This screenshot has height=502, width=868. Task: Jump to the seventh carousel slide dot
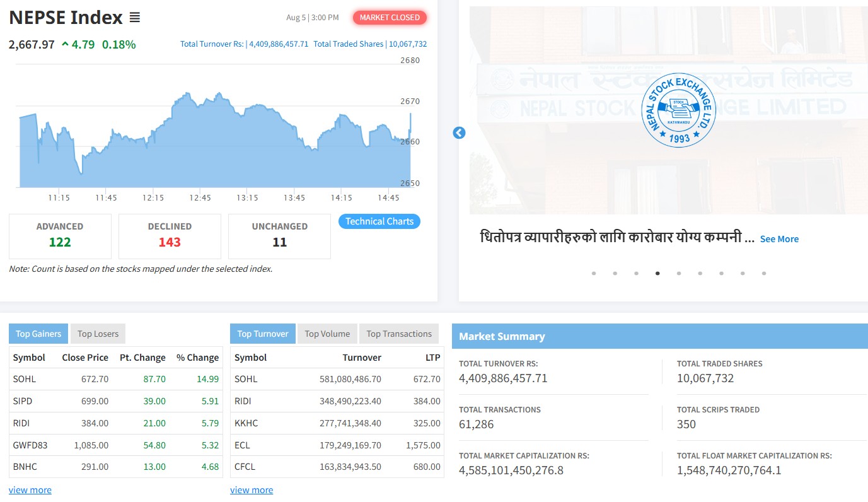(722, 273)
